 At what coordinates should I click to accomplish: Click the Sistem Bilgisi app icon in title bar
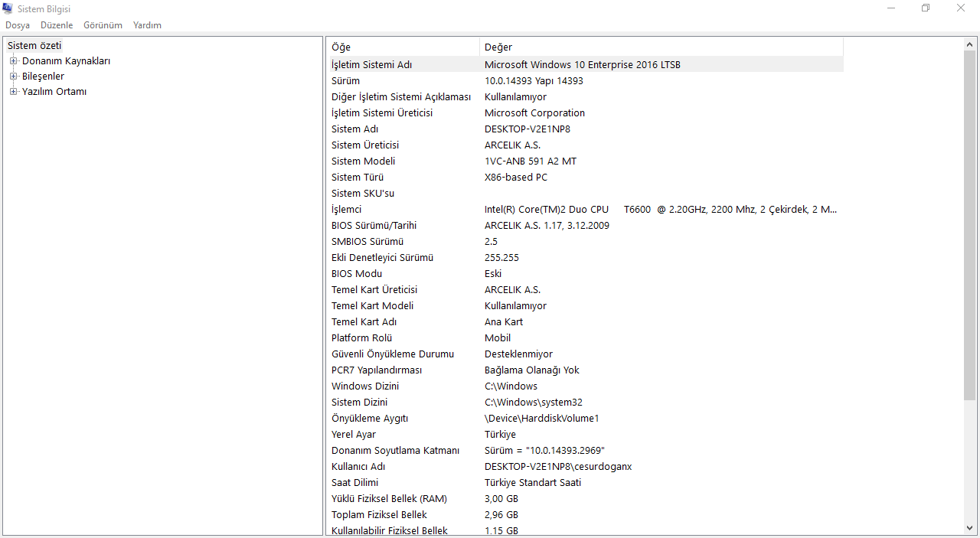pyautogui.click(x=8, y=8)
